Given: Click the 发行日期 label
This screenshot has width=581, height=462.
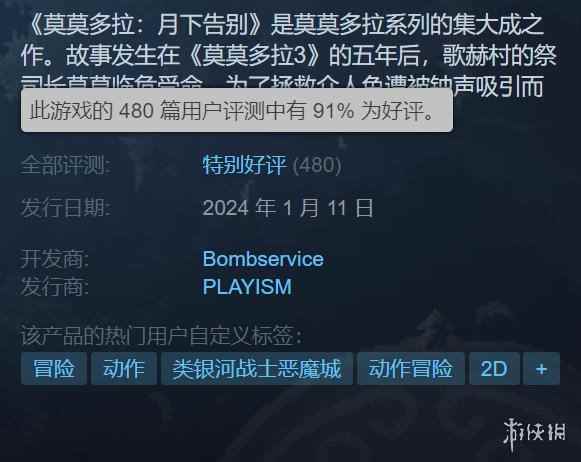Looking at the screenshot, I should pyautogui.click(x=66, y=207).
